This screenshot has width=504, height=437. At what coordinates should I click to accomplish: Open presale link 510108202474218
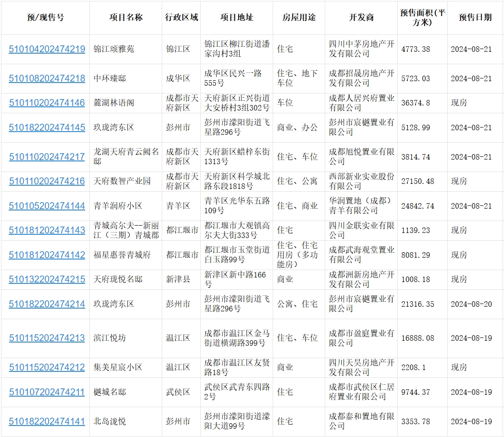tap(47, 78)
